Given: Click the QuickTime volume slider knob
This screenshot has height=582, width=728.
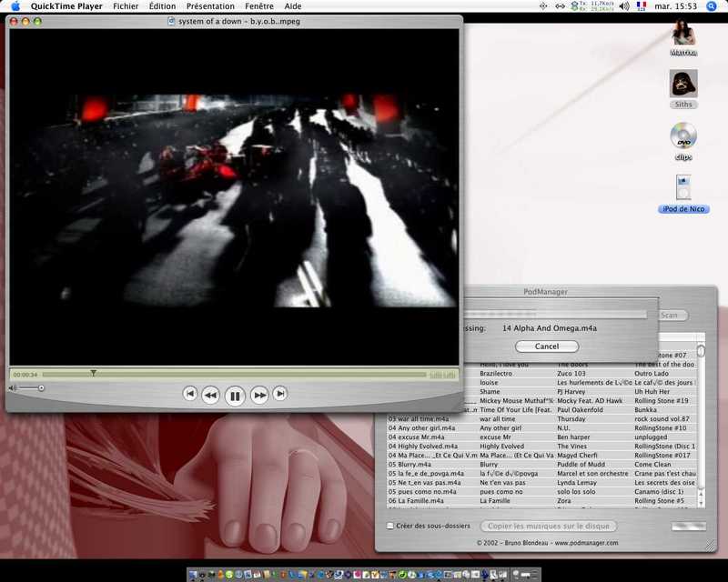Looking at the screenshot, I should (x=41, y=388).
